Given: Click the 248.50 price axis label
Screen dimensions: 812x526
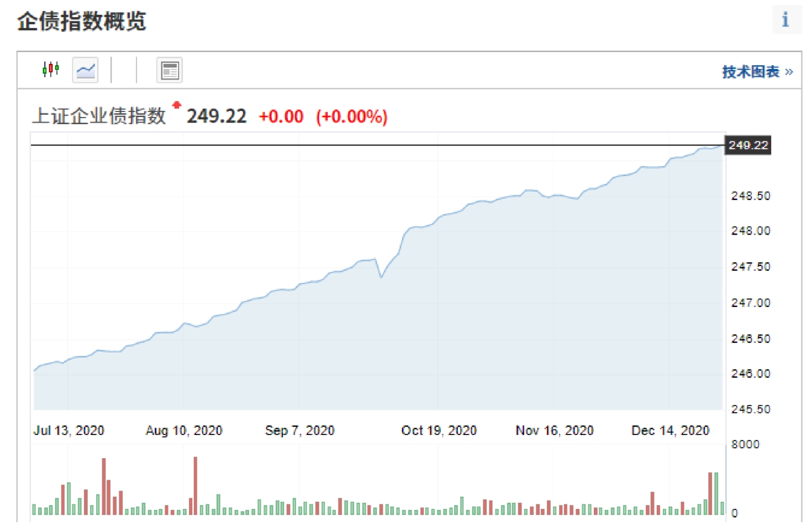Looking at the screenshot, I should (x=751, y=196).
